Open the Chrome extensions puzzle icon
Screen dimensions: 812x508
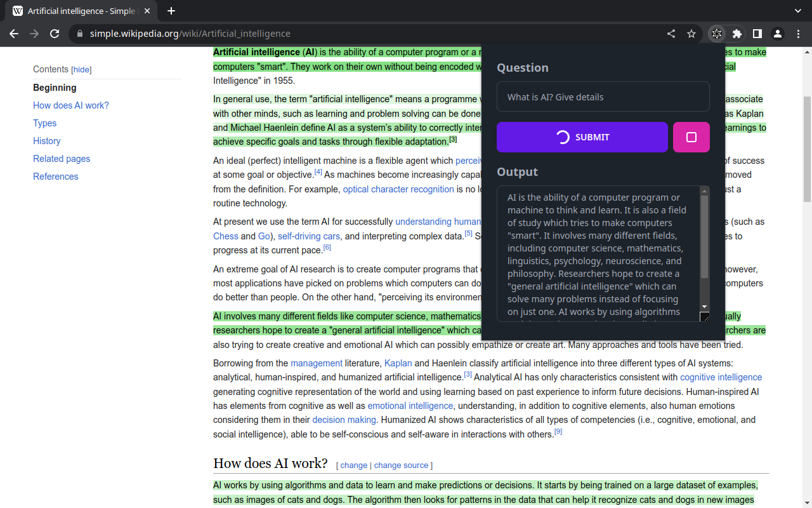tap(737, 34)
